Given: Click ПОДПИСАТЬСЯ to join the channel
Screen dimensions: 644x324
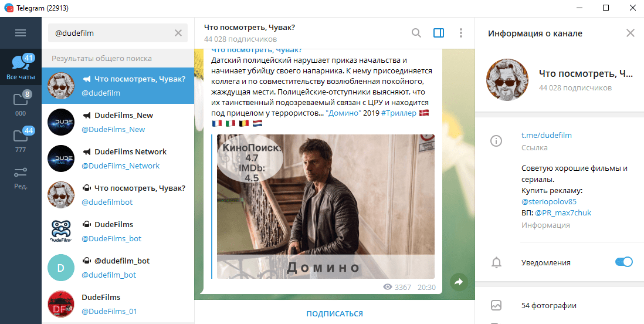Looking at the screenshot, I should (x=334, y=313).
